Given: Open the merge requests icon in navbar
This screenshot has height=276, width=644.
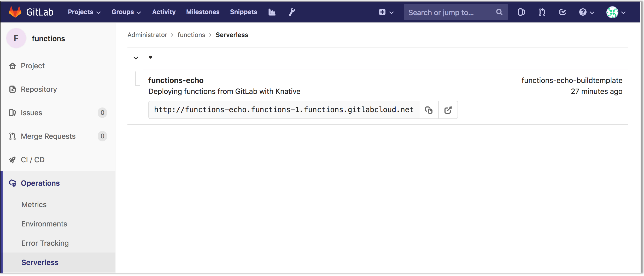Looking at the screenshot, I should pyautogui.click(x=542, y=12).
